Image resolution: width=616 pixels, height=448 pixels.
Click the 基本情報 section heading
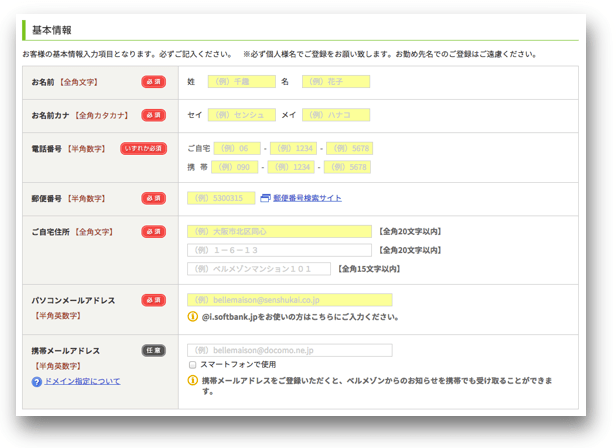tap(51, 30)
